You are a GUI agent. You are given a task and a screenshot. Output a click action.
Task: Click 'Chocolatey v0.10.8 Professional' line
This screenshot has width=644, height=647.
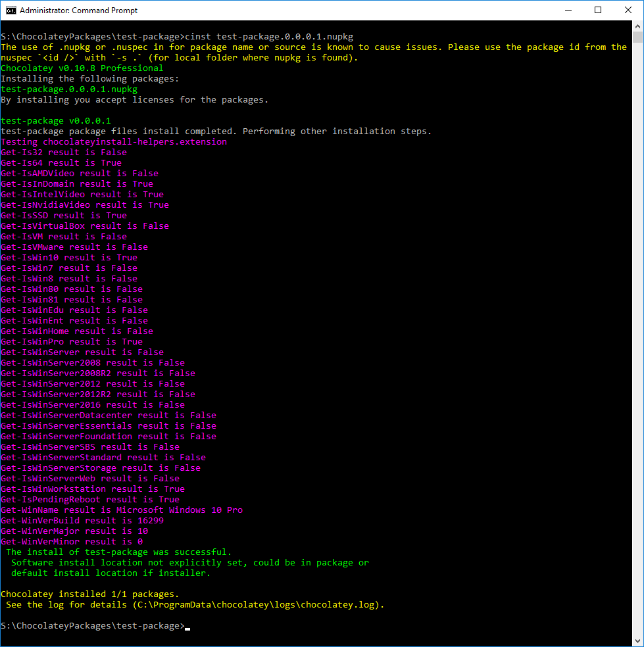(x=82, y=68)
